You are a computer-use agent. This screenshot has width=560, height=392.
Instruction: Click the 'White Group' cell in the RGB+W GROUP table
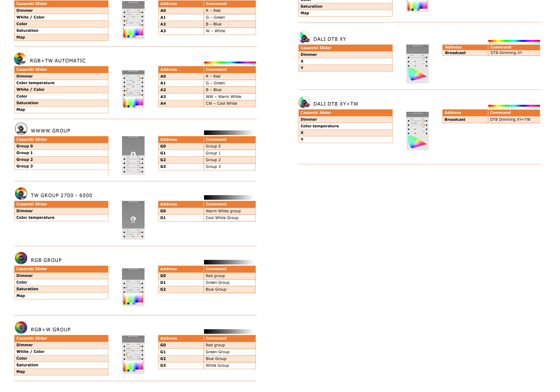(230, 365)
